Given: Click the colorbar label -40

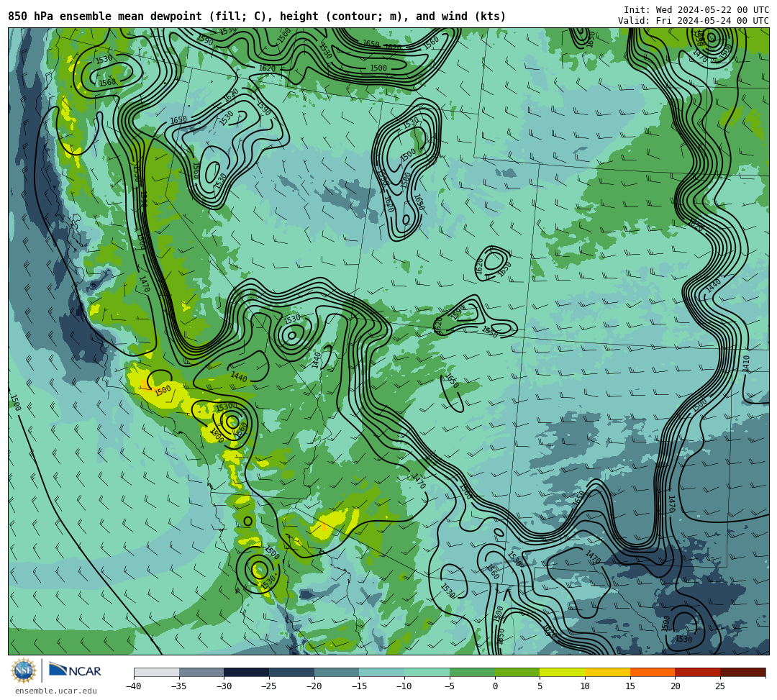Looking at the screenshot, I should point(134,686).
